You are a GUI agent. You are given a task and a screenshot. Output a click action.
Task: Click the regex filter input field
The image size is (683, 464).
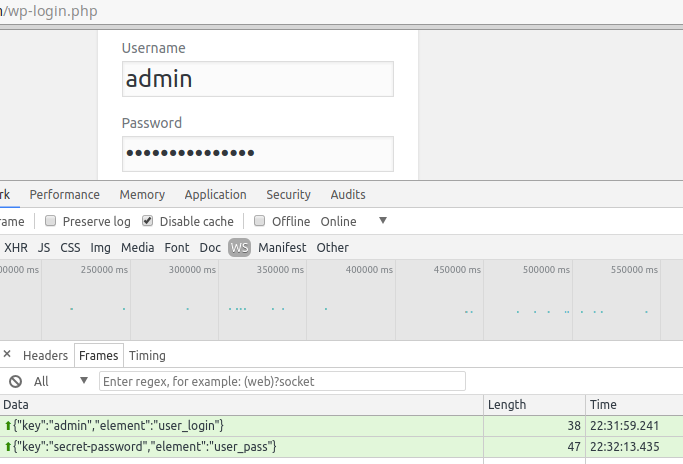pyautogui.click(x=282, y=381)
